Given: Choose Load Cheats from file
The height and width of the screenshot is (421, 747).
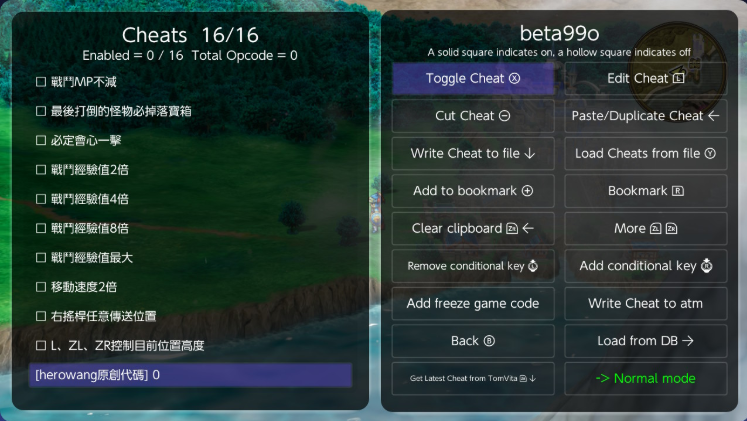Looking at the screenshot, I should (x=645, y=154).
